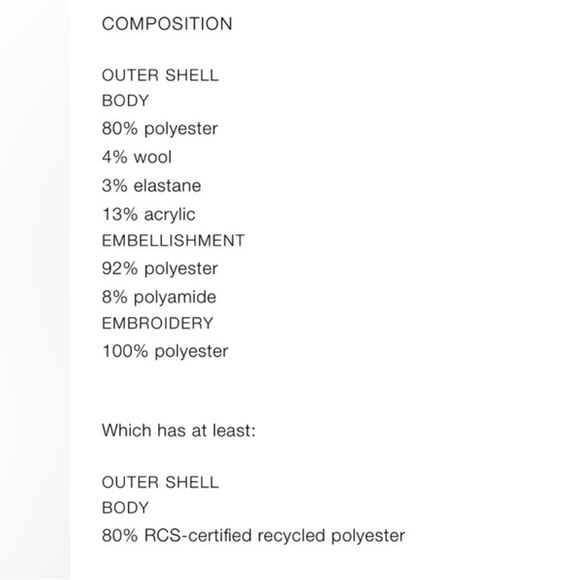Select the 13% acrylic line
This screenshot has height=580, width=580.
point(149,215)
